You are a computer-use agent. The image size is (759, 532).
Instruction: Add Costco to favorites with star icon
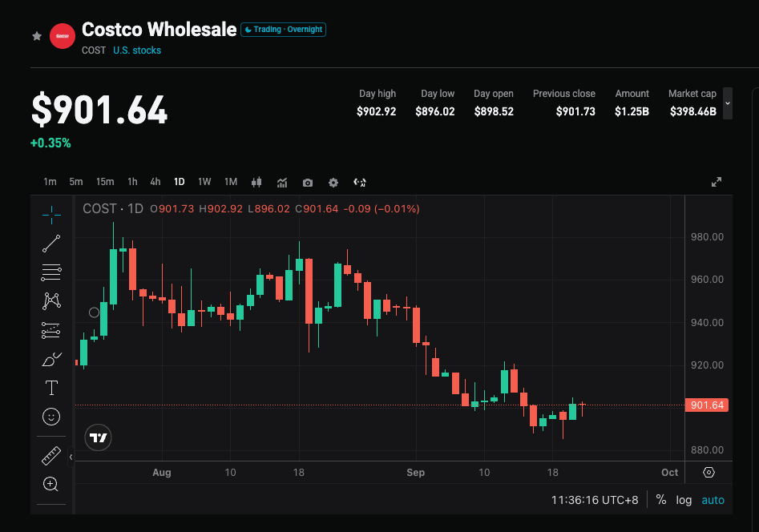point(37,36)
